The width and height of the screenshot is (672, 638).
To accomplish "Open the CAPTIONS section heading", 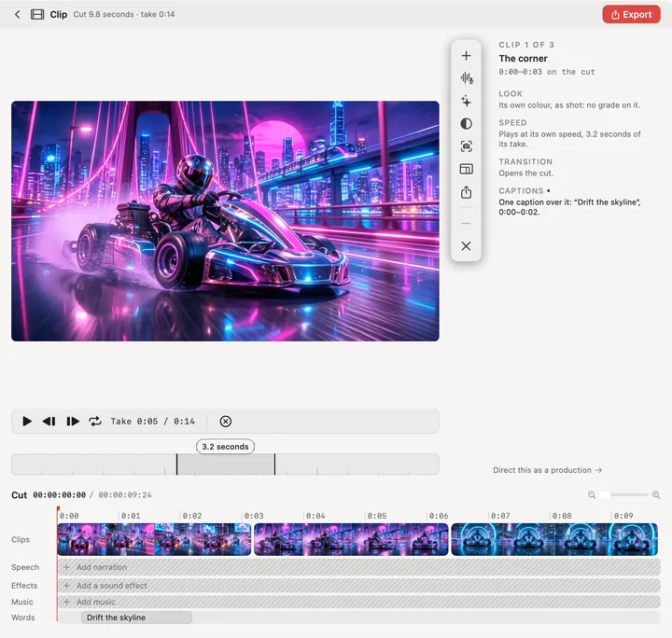I will [x=521, y=191].
